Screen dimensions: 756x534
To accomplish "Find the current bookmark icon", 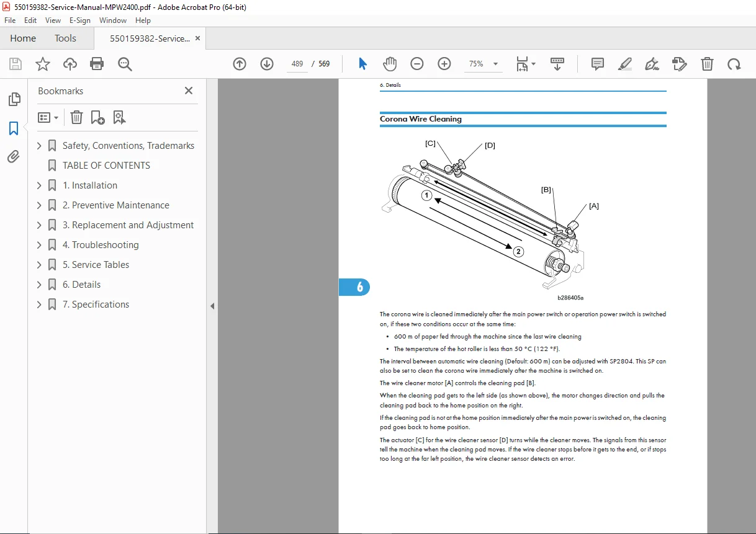I will [x=119, y=117].
